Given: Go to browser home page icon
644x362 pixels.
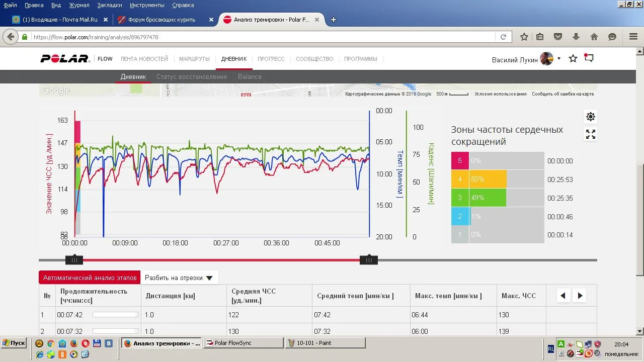Looking at the screenshot, I should click(594, 37).
